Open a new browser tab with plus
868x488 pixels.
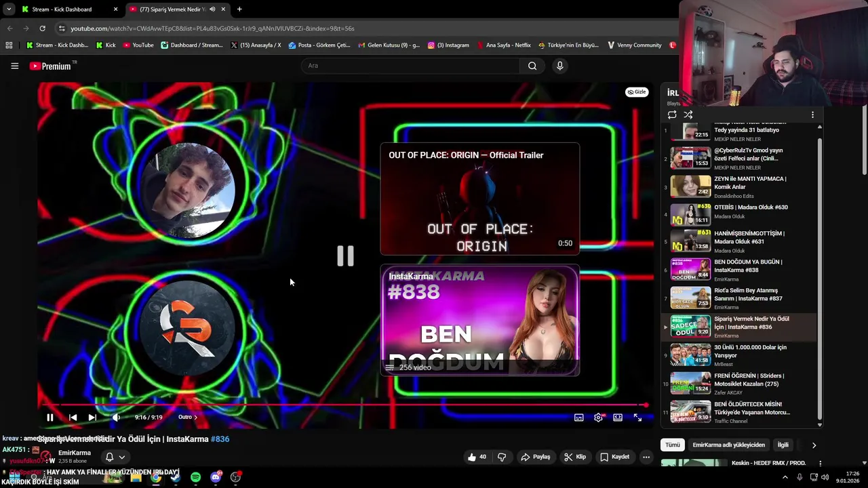239,9
